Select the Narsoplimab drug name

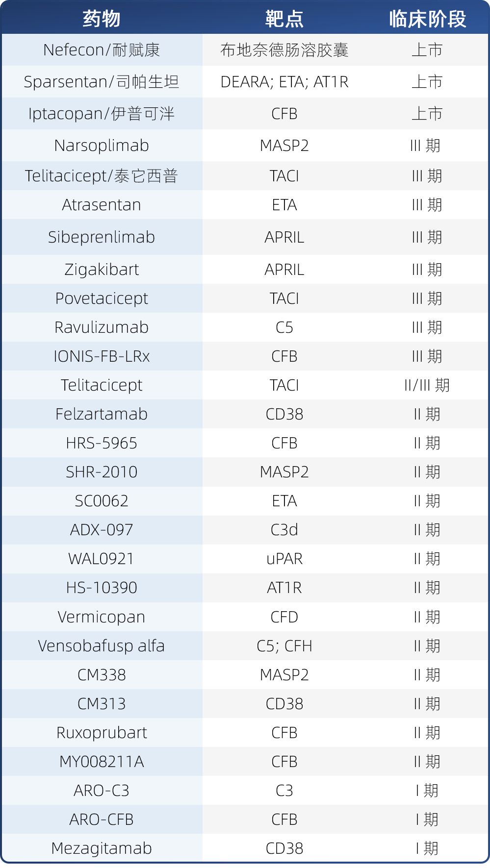[x=102, y=146]
